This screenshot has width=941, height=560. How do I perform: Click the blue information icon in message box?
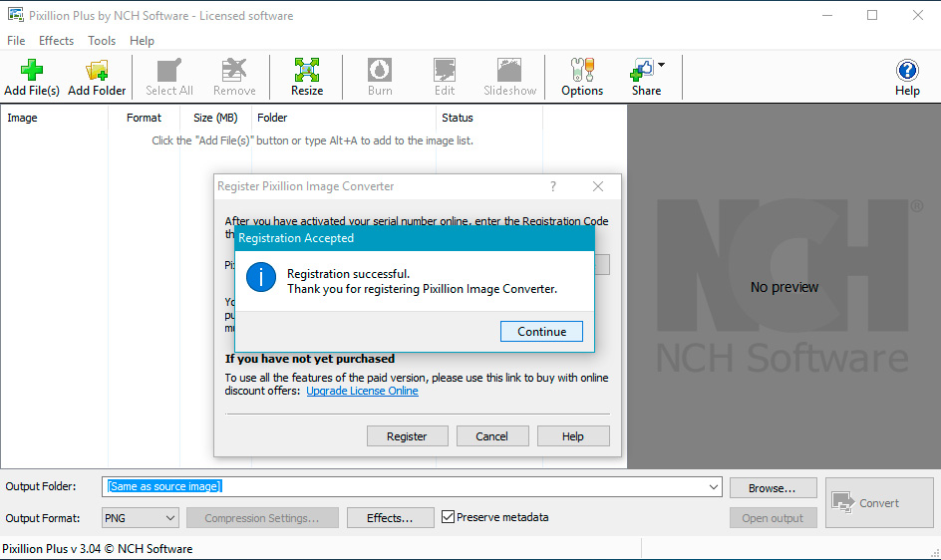tap(261, 277)
